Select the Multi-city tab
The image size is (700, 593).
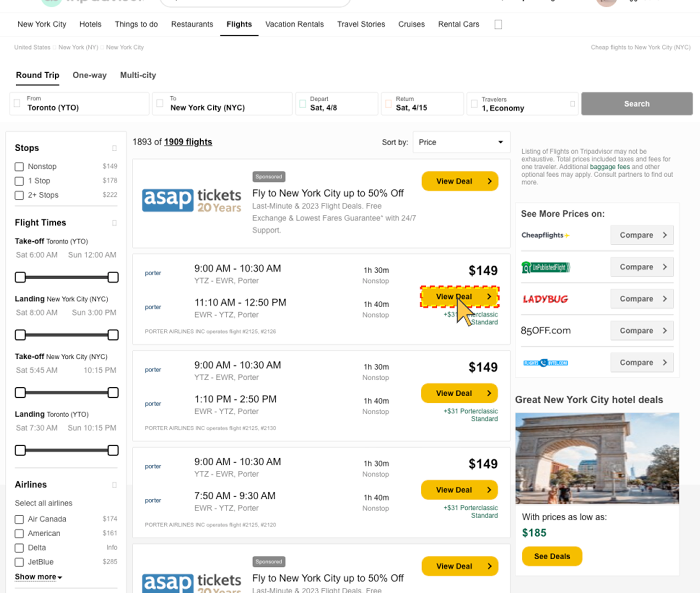tap(138, 75)
